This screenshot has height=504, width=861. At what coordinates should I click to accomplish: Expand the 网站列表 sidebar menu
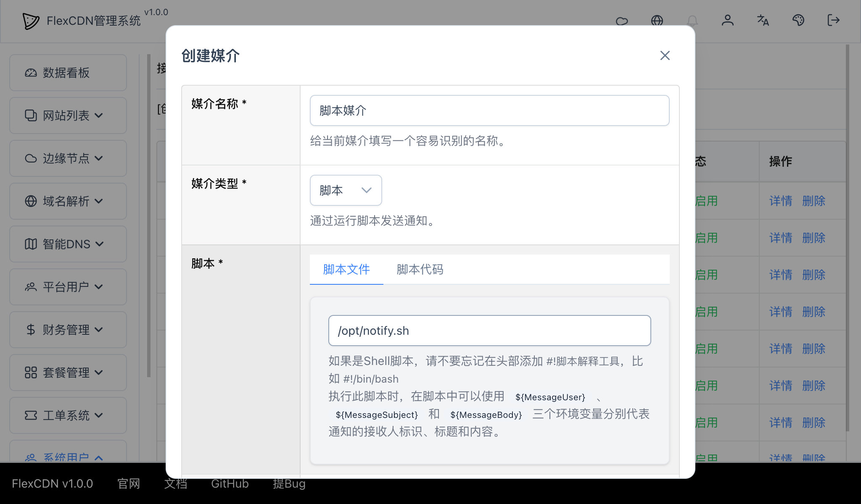(67, 115)
